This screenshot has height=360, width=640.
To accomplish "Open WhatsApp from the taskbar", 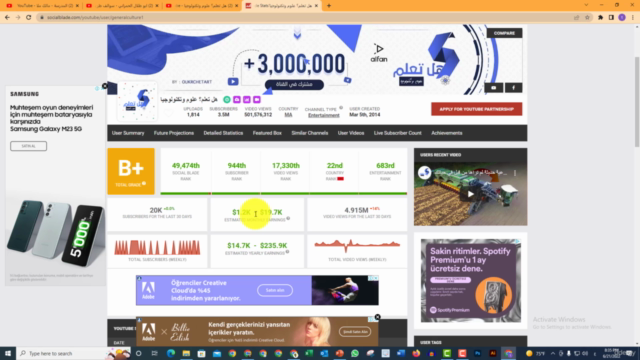I will click(x=355, y=353).
